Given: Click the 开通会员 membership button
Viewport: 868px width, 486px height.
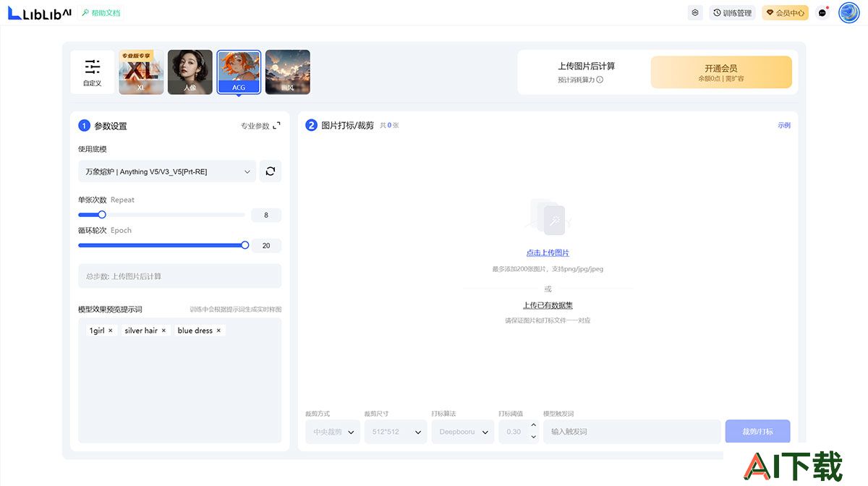Looking at the screenshot, I should (721, 72).
